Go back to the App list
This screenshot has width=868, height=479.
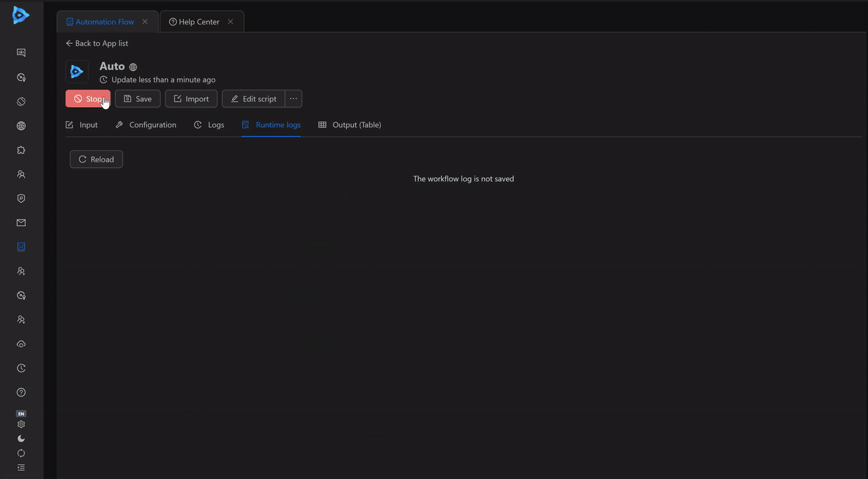click(96, 43)
